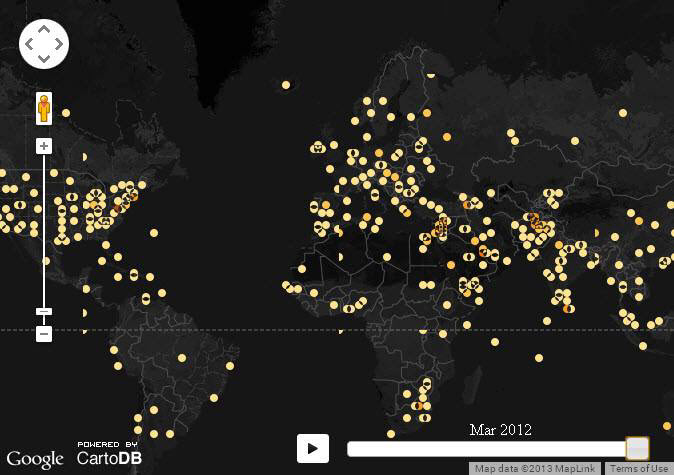Select the orange Street View pegman
Screen dimensions: 674x475
click(x=44, y=107)
